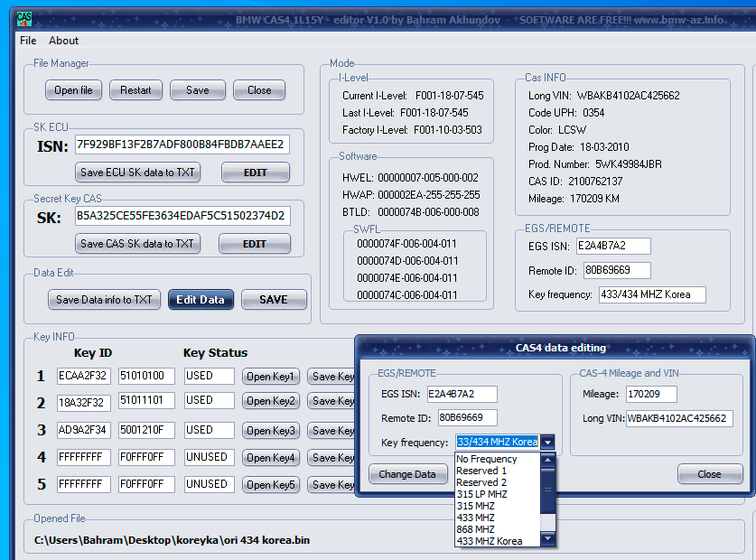Open the File menu

point(28,41)
